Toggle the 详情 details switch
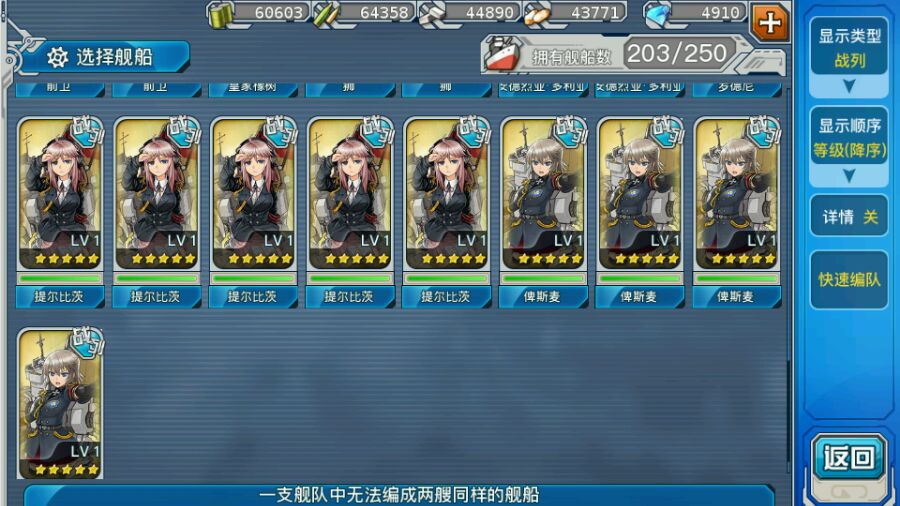900x506 pixels. pyautogui.click(x=849, y=216)
